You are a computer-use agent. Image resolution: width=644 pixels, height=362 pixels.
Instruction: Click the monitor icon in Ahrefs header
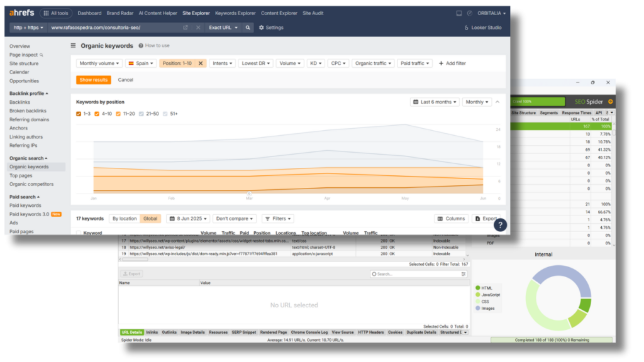(x=458, y=13)
